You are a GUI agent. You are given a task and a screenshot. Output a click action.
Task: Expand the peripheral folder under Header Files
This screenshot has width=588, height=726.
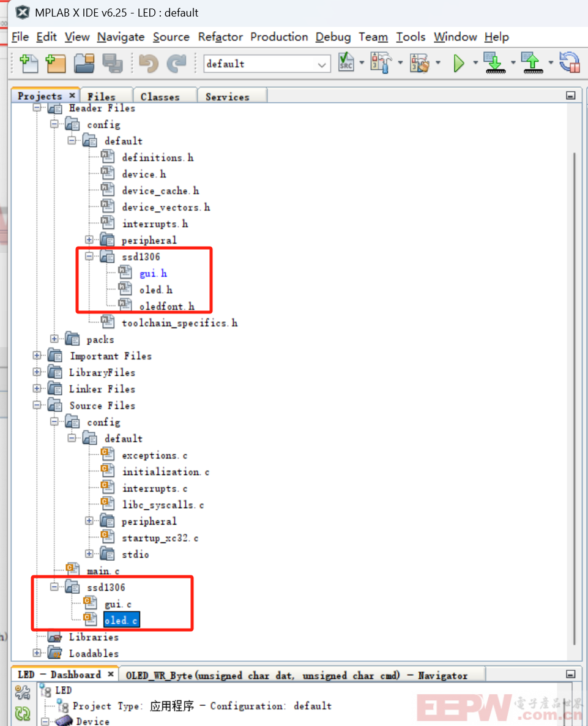point(89,240)
